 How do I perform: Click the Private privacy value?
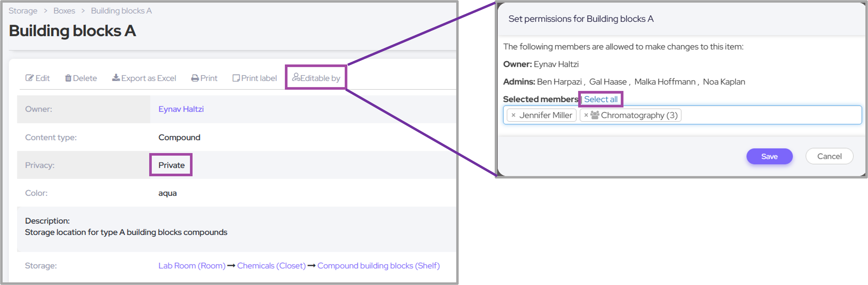click(x=171, y=165)
